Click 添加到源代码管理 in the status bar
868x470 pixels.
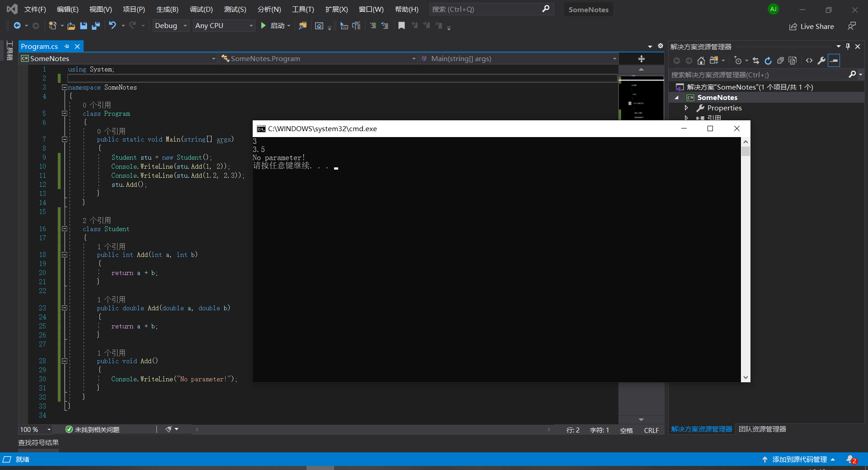799,460
